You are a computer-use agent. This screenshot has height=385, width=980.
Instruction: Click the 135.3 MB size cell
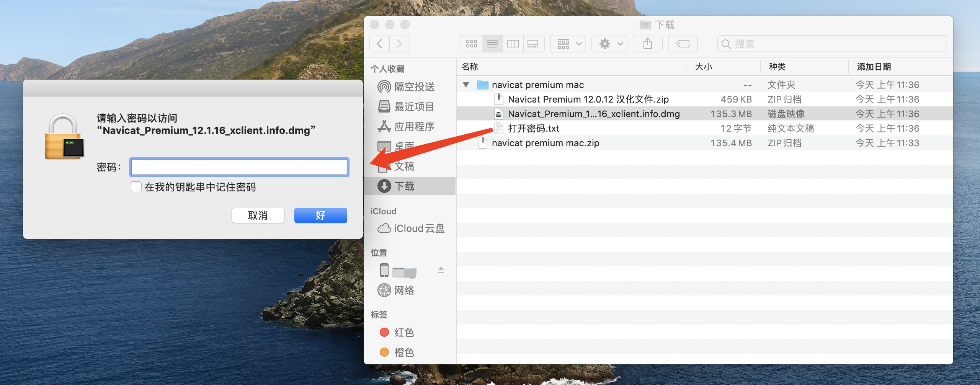coord(731,114)
